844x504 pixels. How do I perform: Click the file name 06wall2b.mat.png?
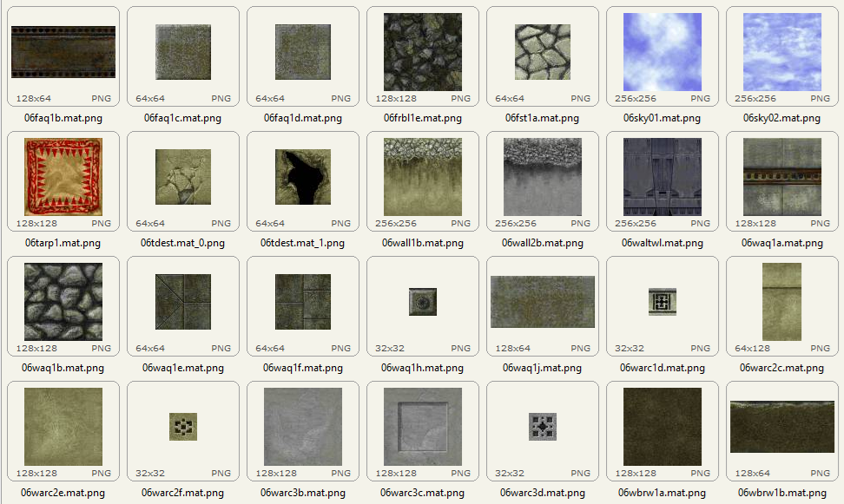tap(543, 243)
